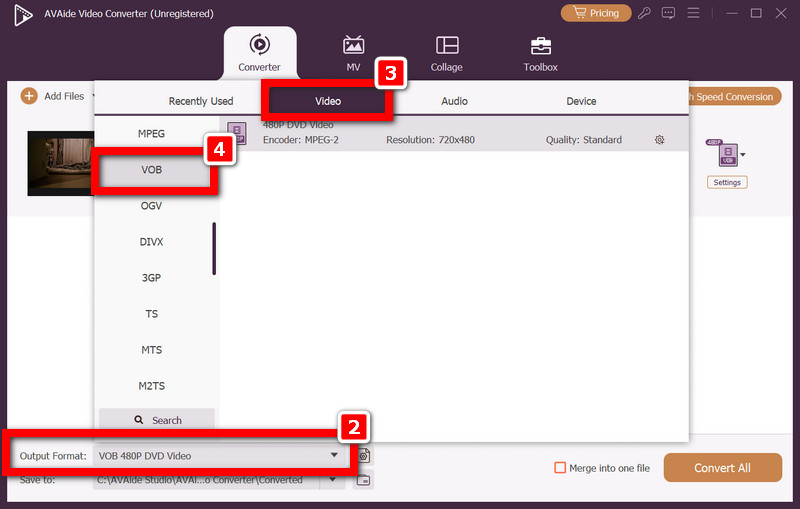Choose OGV format in the list
Image resolution: width=800 pixels, height=509 pixels.
pos(152,206)
